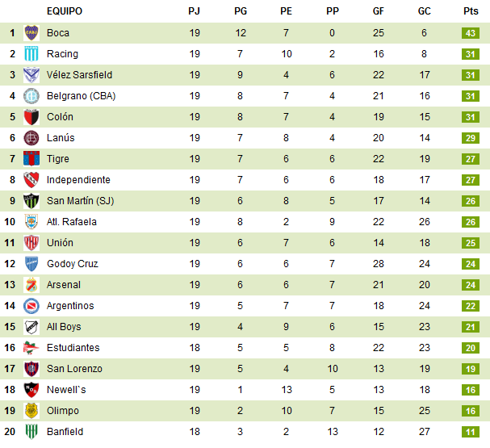Image resolution: width=490 pixels, height=448 pixels.
Task: Click the EQUIPO column header
Action: 65,11
